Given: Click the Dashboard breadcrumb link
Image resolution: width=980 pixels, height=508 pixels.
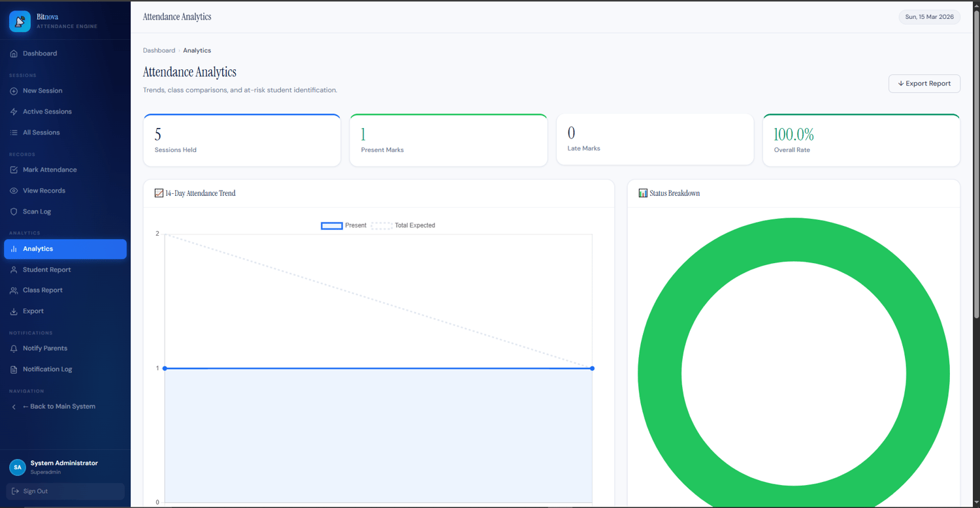Looking at the screenshot, I should pos(159,50).
